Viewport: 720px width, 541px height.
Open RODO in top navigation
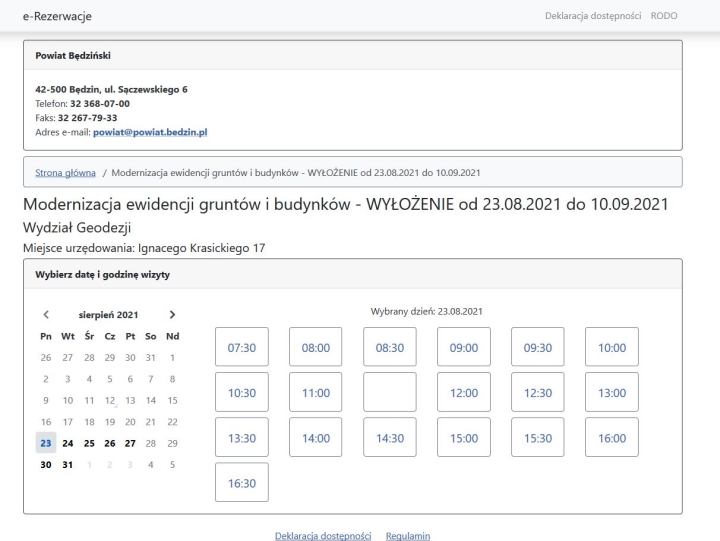coord(664,16)
